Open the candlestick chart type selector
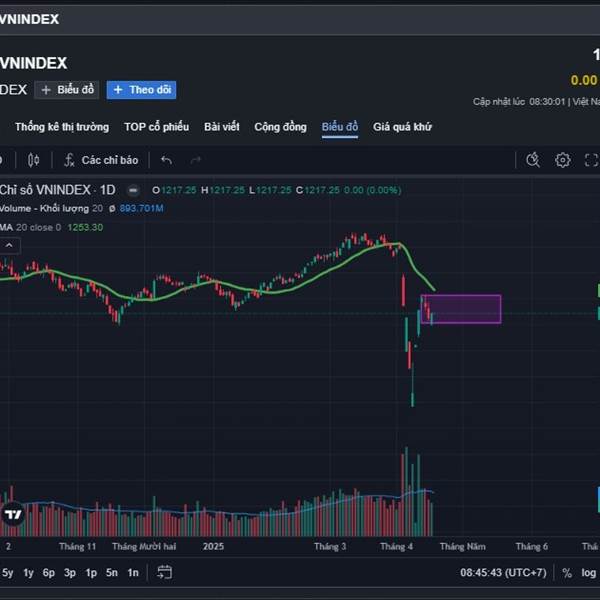600x600 pixels. tap(33, 160)
